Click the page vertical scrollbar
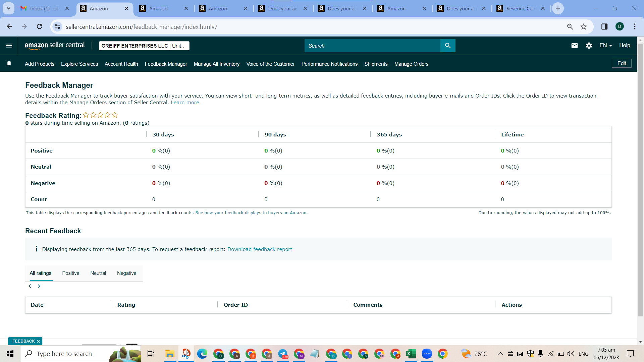The height and width of the screenshot is (362, 644). [640, 179]
